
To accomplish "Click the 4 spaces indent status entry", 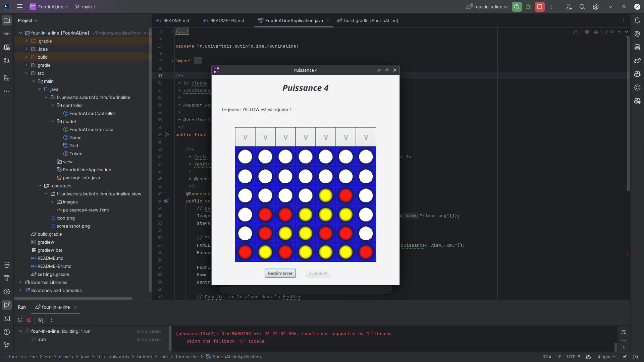I will (x=607, y=357).
